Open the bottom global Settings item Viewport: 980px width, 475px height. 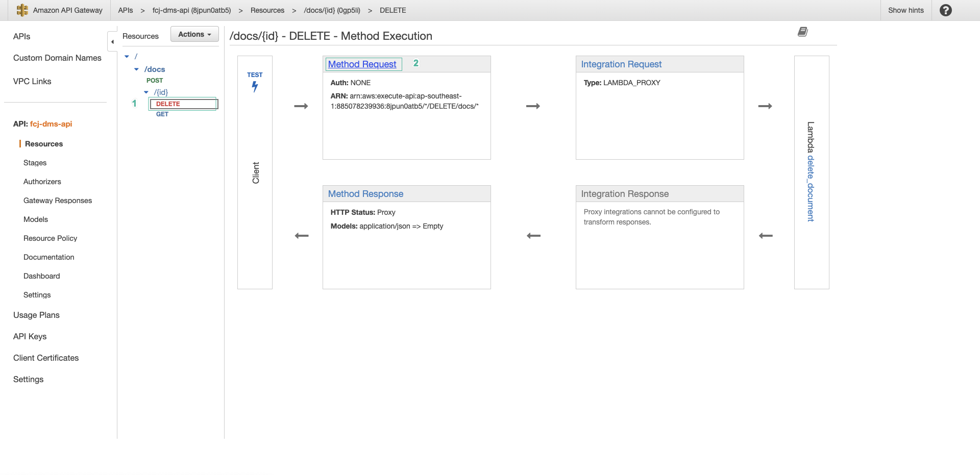tap(28, 380)
